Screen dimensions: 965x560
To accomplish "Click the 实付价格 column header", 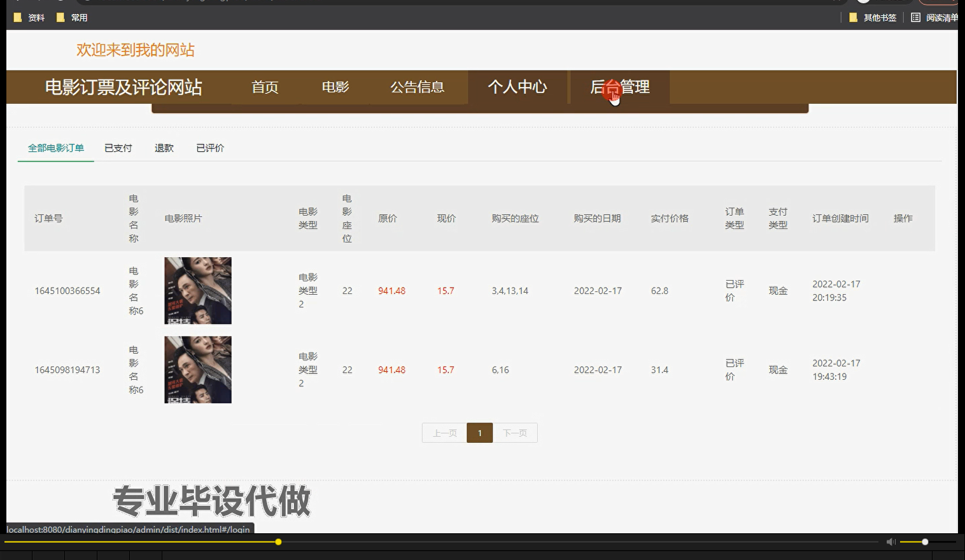I will point(670,218).
